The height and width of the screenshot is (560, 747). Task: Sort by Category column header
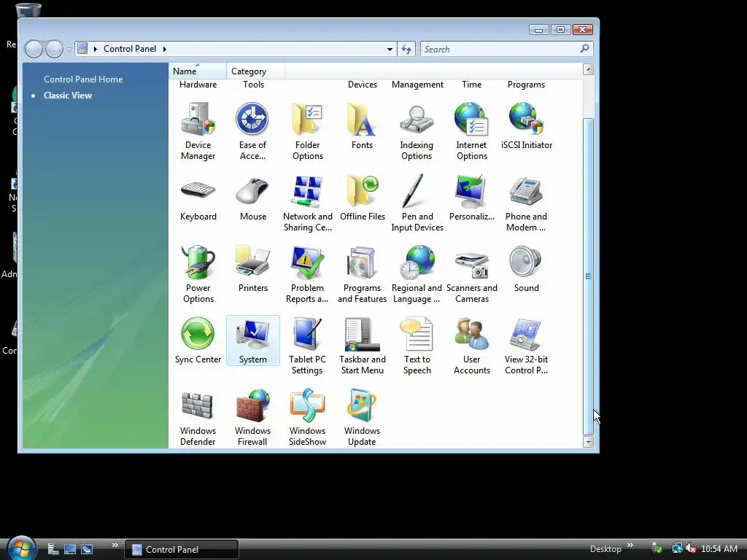coord(256,71)
